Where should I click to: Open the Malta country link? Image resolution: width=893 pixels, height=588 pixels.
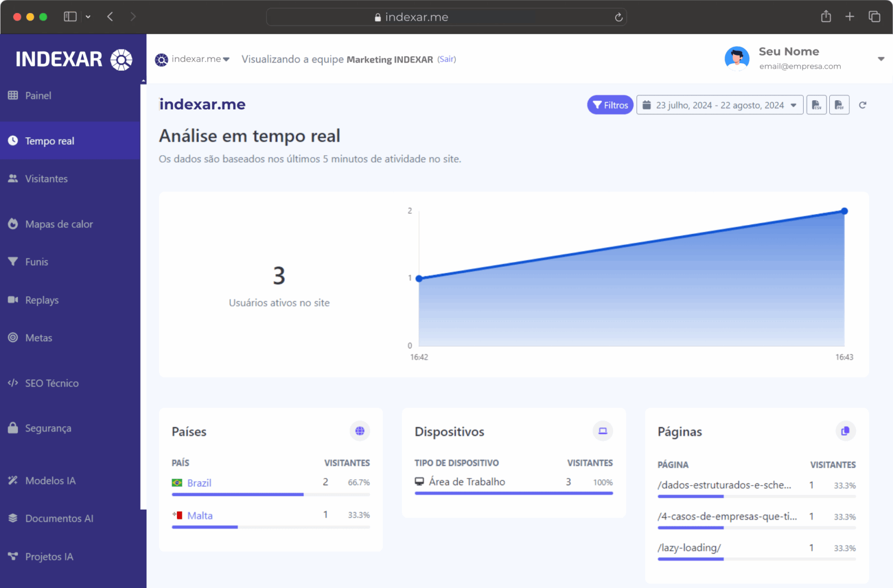click(x=200, y=516)
